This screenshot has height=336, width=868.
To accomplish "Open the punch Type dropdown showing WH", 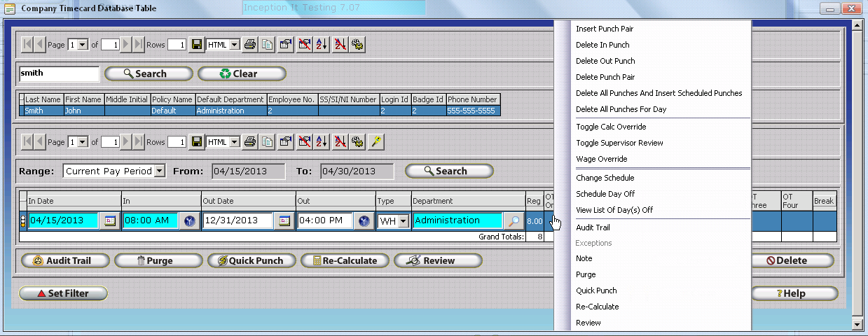I will [402, 221].
